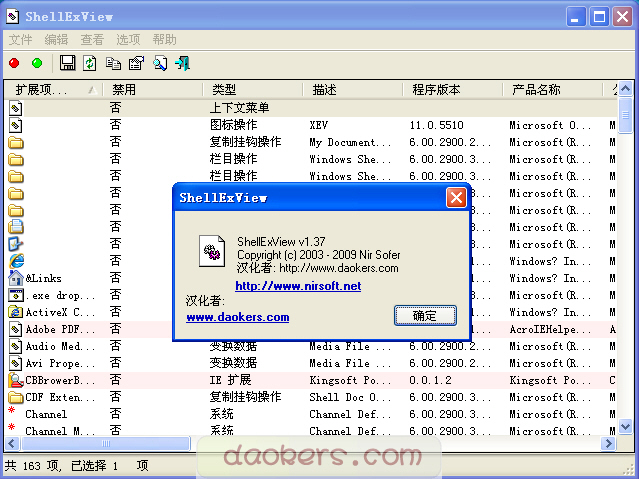The width and height of the screenshot is (639, 479).
Task: Click the vertical scrollbar up arrow
Action: (x=625, y=88)
